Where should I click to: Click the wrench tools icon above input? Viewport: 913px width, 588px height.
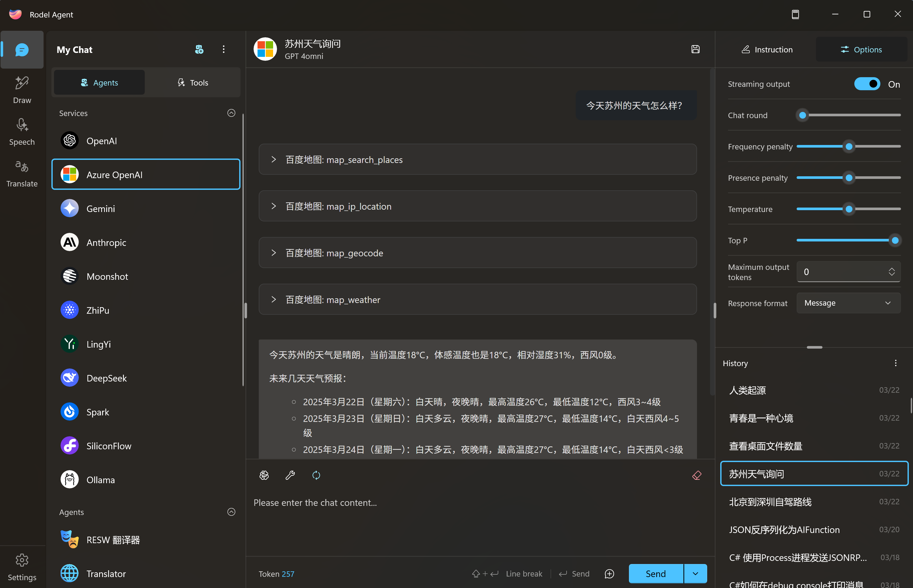[290, 475]
